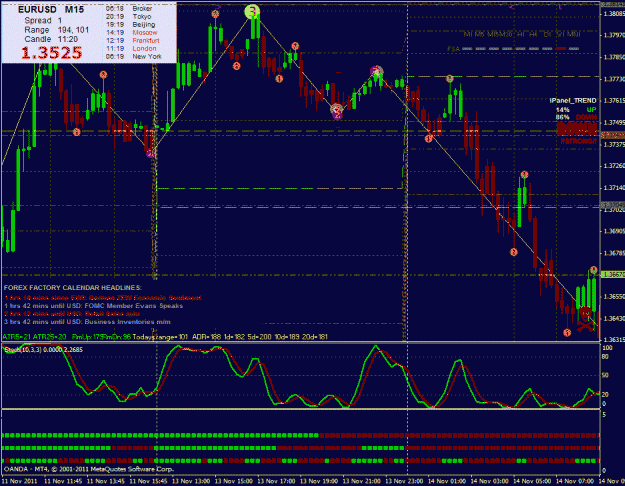The image size is (625, 486).
Task: Click the 1.37970 price axis label
Action: [x=614, y=35]
